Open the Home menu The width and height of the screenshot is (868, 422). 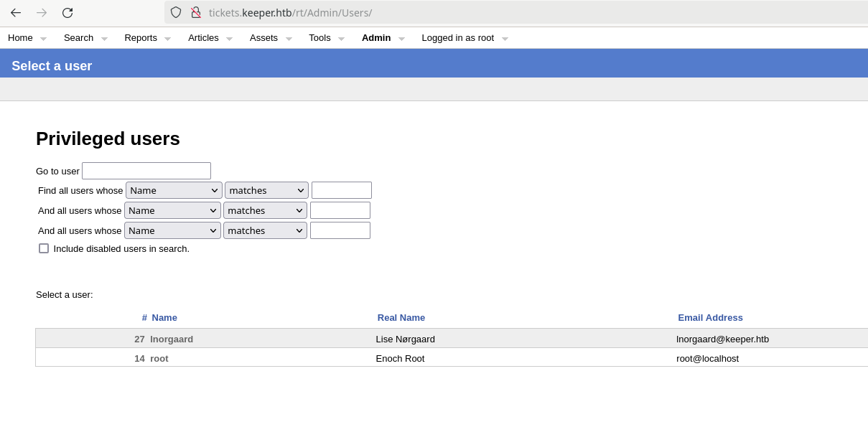pyautogui.click(x=20, y=38)
